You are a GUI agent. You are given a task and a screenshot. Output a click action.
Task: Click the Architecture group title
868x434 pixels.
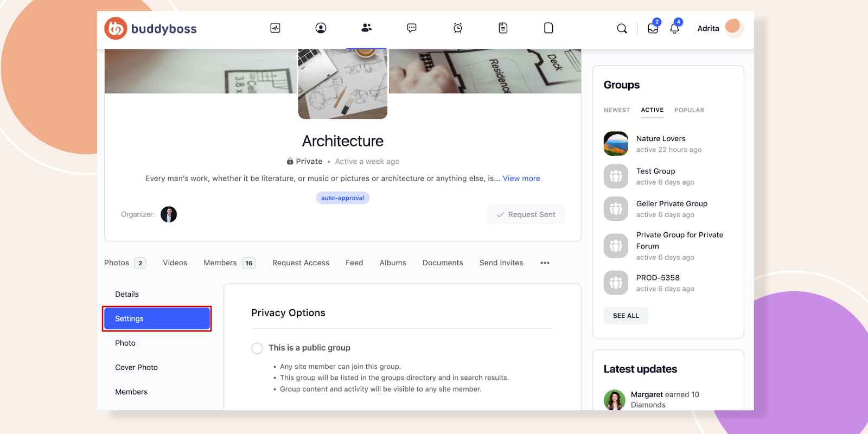[x=343, y=141]
